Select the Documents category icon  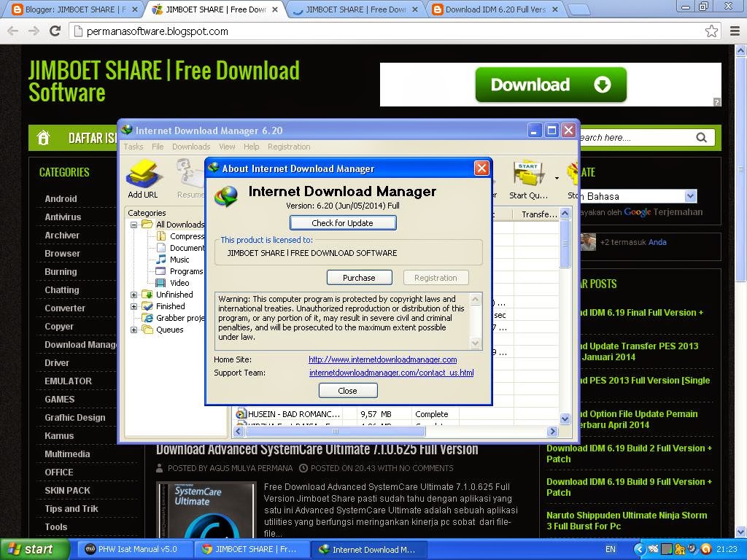[x=161, y=248]
